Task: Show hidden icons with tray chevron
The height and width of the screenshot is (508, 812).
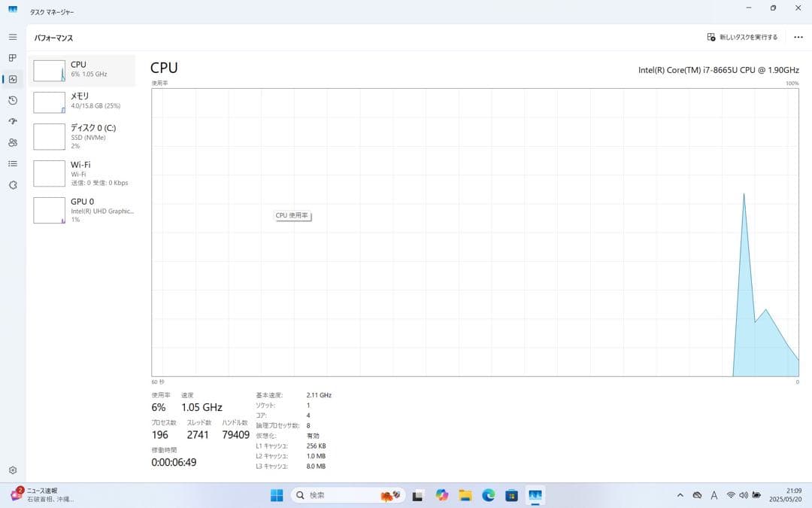Action: point(680,495)
